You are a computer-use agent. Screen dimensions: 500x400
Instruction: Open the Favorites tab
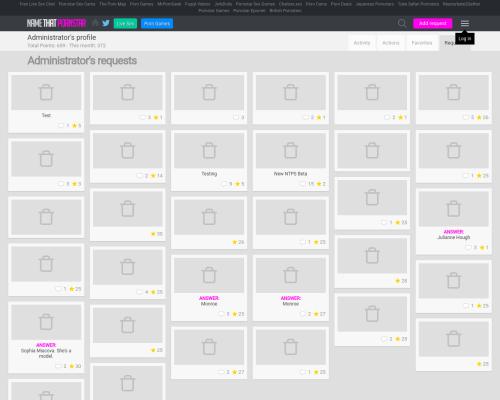point(422,43)
